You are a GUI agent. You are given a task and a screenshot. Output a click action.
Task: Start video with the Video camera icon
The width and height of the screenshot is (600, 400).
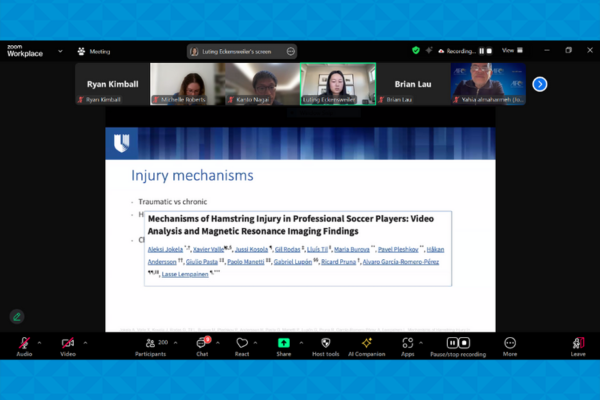(67, 342)
